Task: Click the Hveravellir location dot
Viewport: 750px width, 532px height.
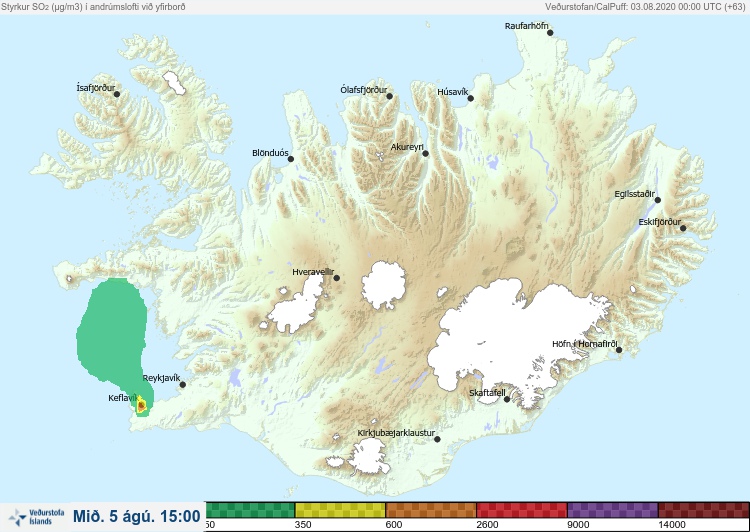Action: click(337, 278)
